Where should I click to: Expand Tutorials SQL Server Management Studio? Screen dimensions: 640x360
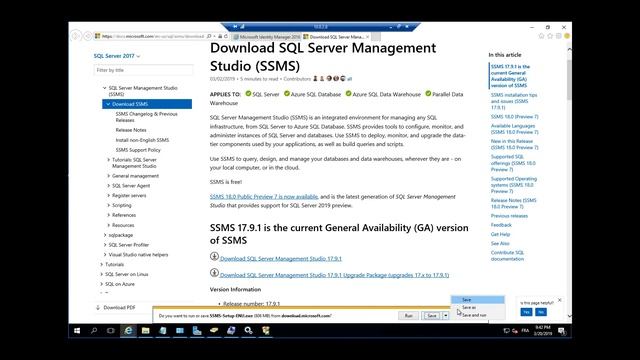(x=109, y=160)
